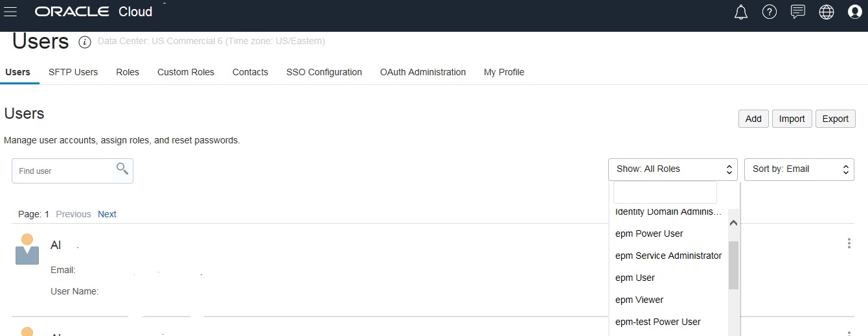Open the help question mark icon

point(770,12)
